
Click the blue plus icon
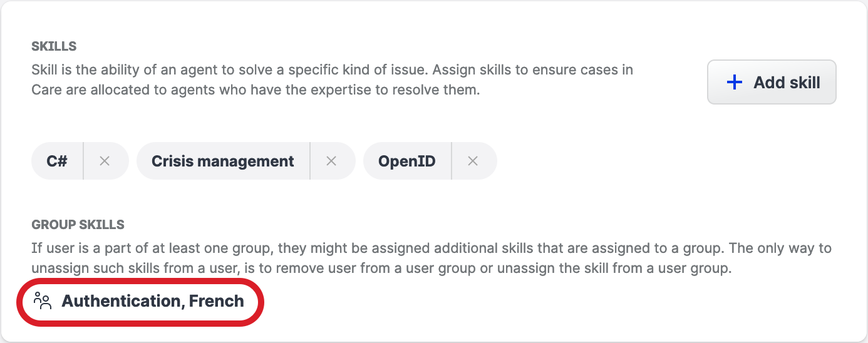(x=734, y=83)
